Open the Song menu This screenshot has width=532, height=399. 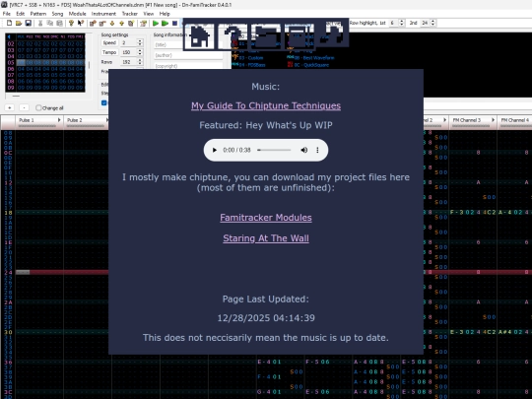coord(57,14)
